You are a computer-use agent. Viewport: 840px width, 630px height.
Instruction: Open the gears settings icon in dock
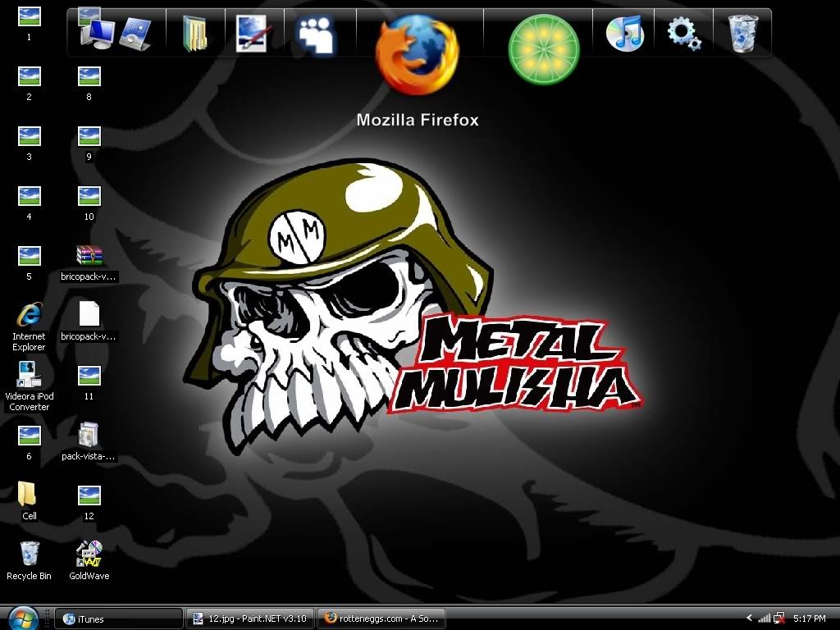click(684, 33)
